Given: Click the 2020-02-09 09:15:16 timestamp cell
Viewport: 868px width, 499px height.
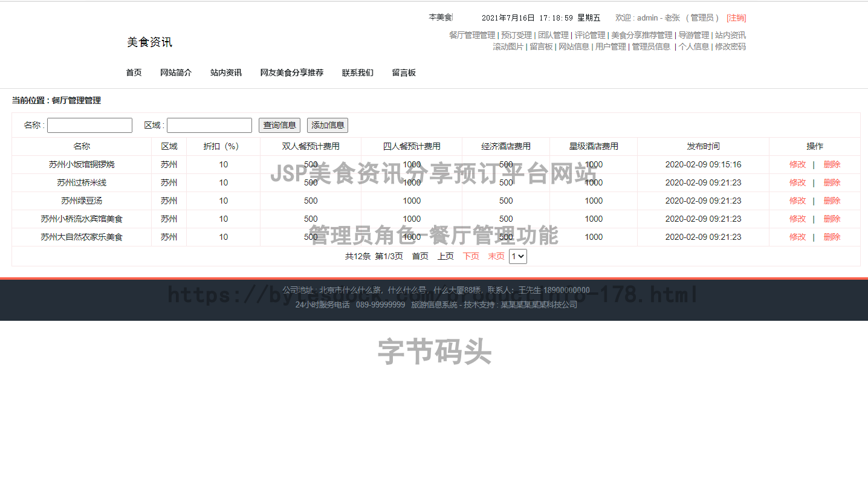Looking at the screenshot, I should (703, 164).
